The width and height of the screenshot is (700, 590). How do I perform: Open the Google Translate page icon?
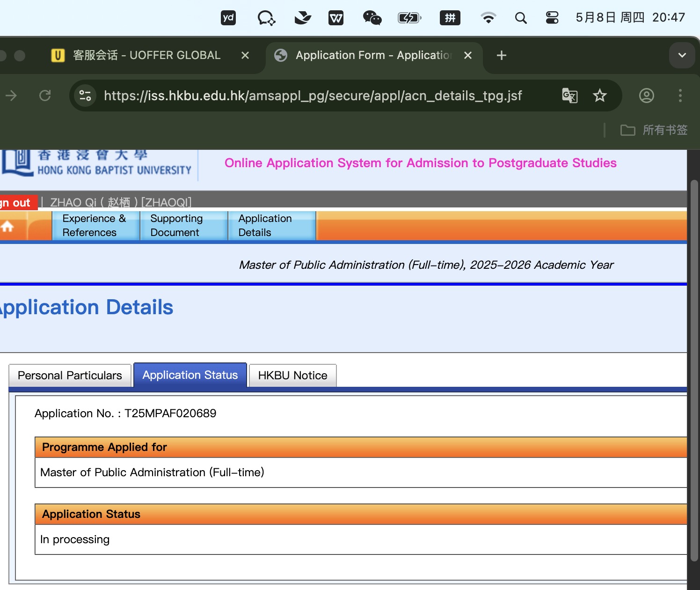(x=569, y=96)
